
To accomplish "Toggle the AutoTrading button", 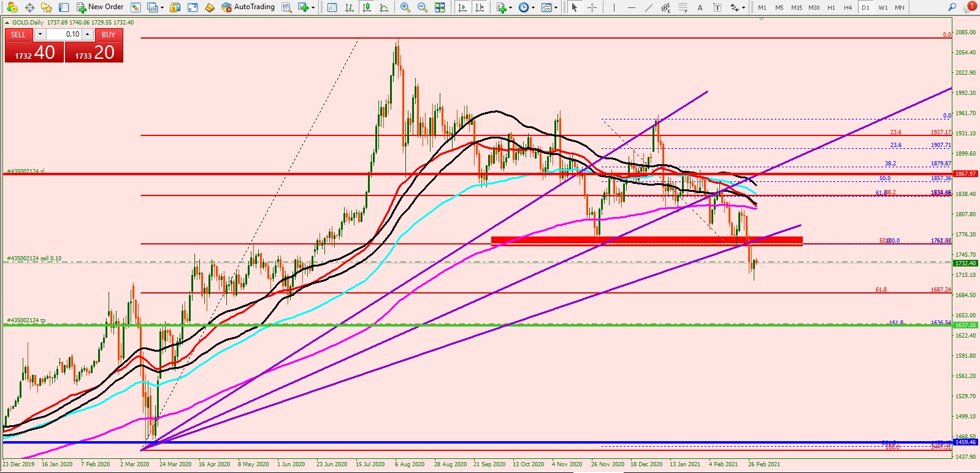I will click(x=248, y=7).
